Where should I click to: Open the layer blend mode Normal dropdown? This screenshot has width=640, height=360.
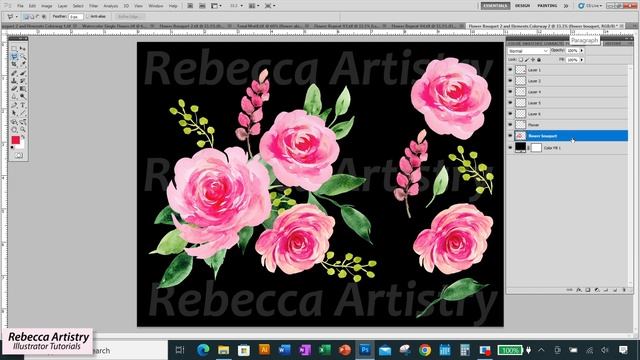(x=529, y=51)
